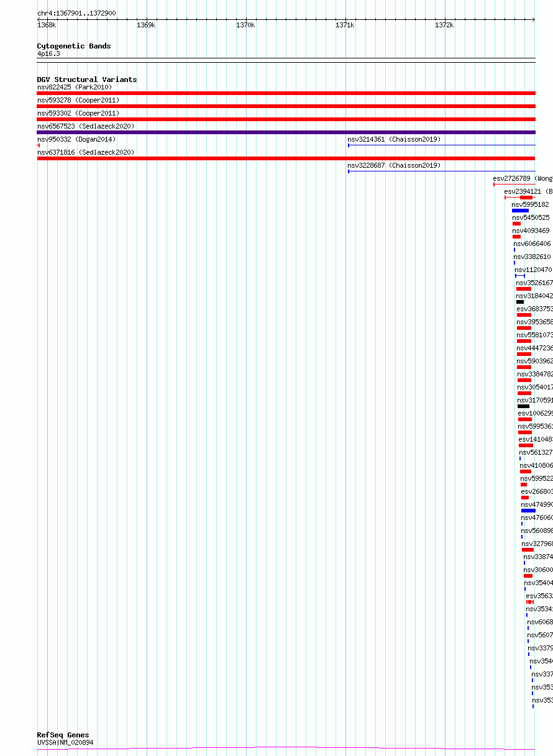Click the nsv4093469 label
Viewport: 553px width, 756px height.
[x=531, y=230]
